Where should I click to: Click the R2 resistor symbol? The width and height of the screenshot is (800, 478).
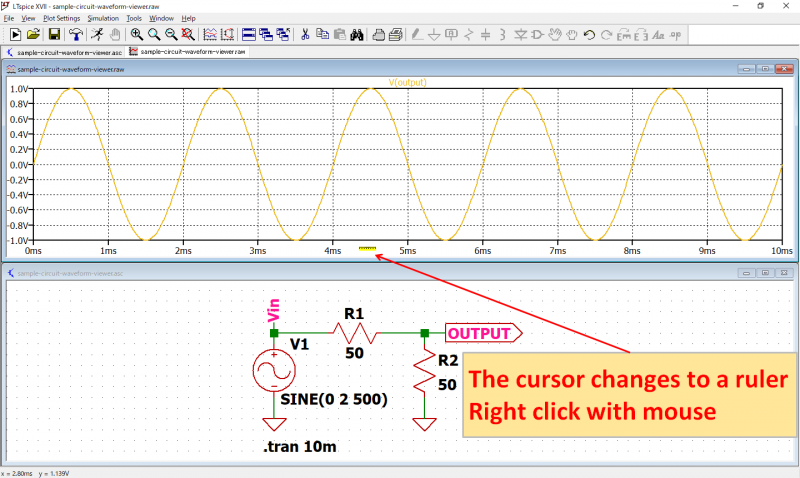click(x=424, y=371)
